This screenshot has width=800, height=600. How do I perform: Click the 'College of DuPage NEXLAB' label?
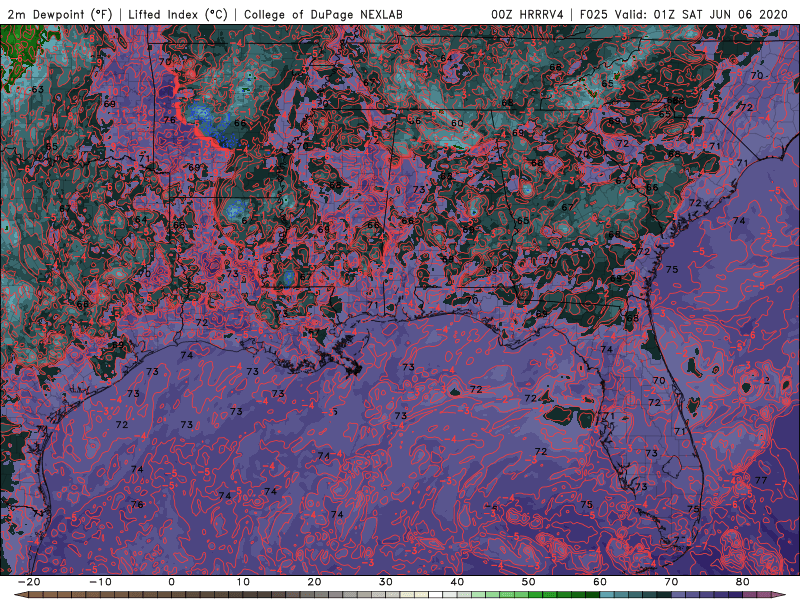323,14
